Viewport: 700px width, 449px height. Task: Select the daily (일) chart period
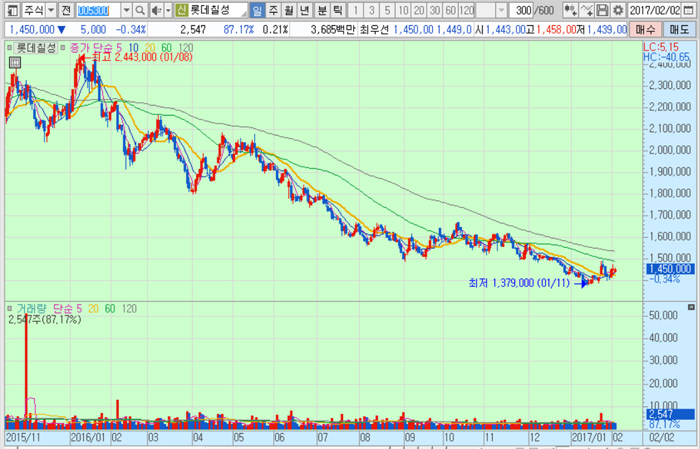point(257,10)
